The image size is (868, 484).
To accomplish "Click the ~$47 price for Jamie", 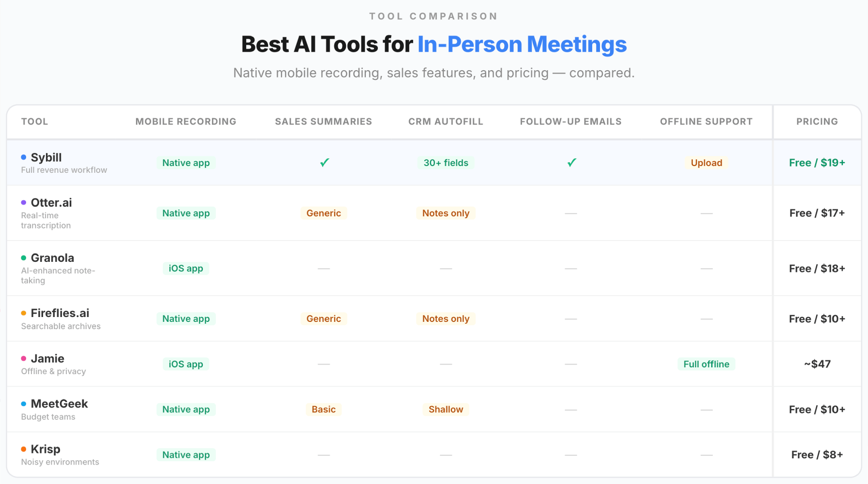I will coord(817,364).
